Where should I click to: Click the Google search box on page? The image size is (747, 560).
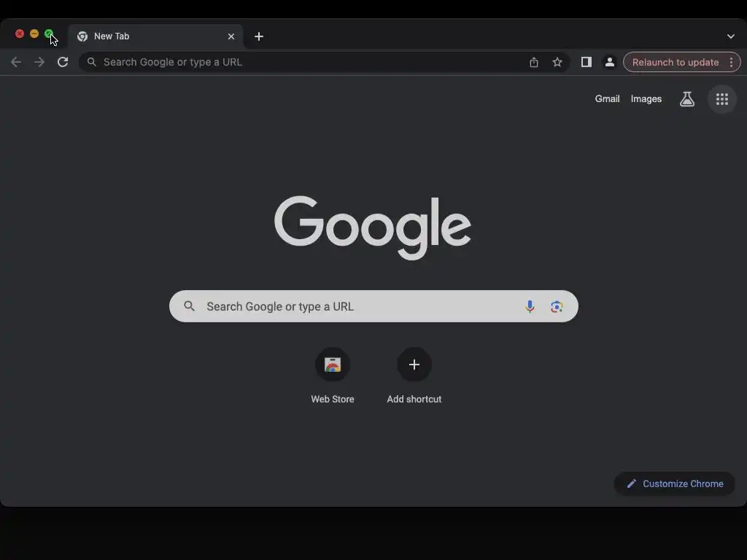click(373, 306)
